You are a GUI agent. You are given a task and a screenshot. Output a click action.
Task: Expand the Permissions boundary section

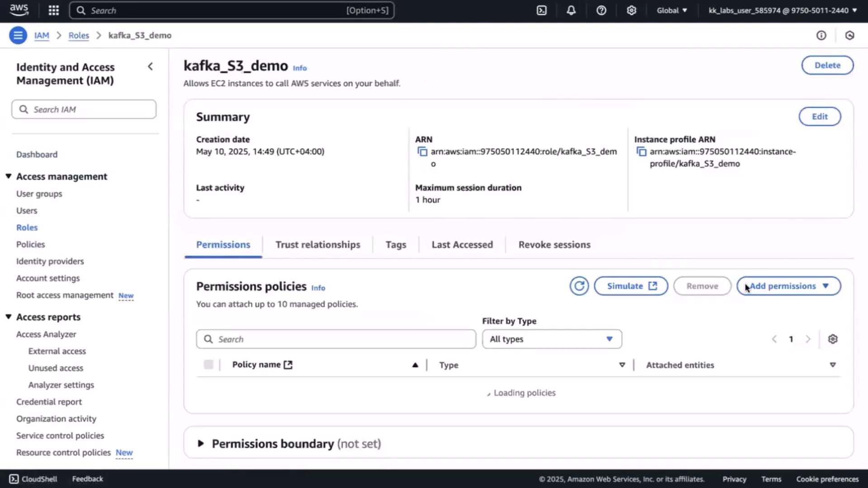(x=201, y=444)
